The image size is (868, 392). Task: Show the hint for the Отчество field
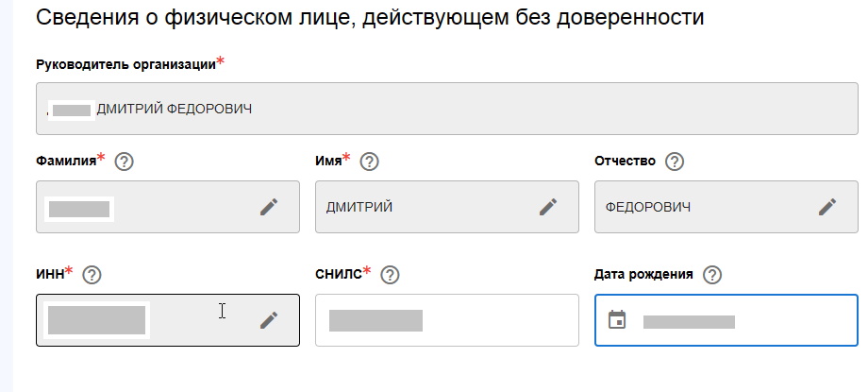675,162
